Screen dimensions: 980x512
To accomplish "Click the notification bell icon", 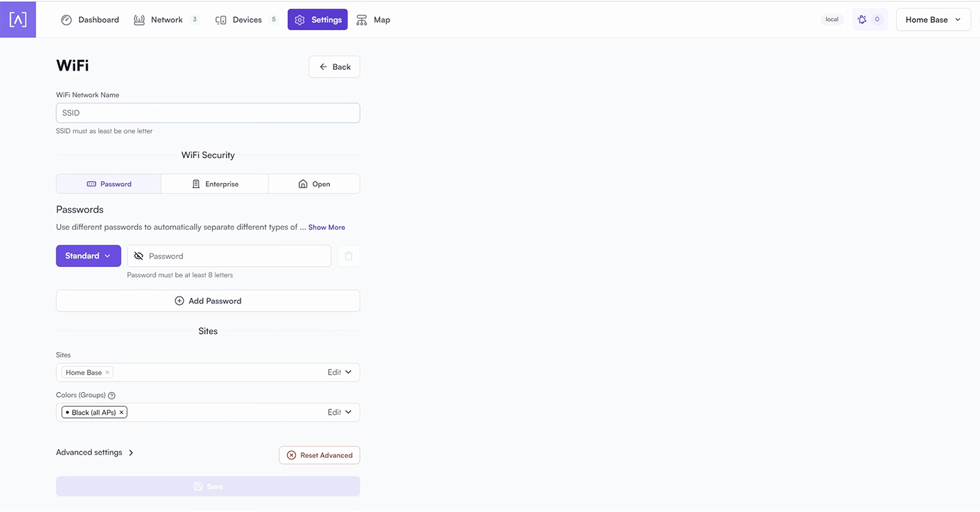I will click(x=862, y=20).
